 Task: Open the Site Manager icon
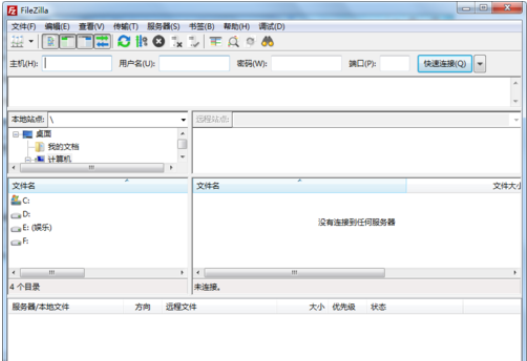[x=17, y=41]
